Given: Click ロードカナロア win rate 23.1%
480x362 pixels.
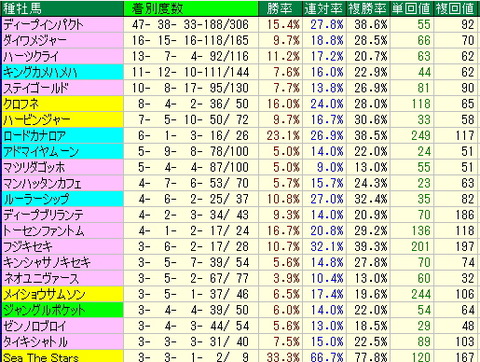Looking at the screenshot, I should [283, 136].
